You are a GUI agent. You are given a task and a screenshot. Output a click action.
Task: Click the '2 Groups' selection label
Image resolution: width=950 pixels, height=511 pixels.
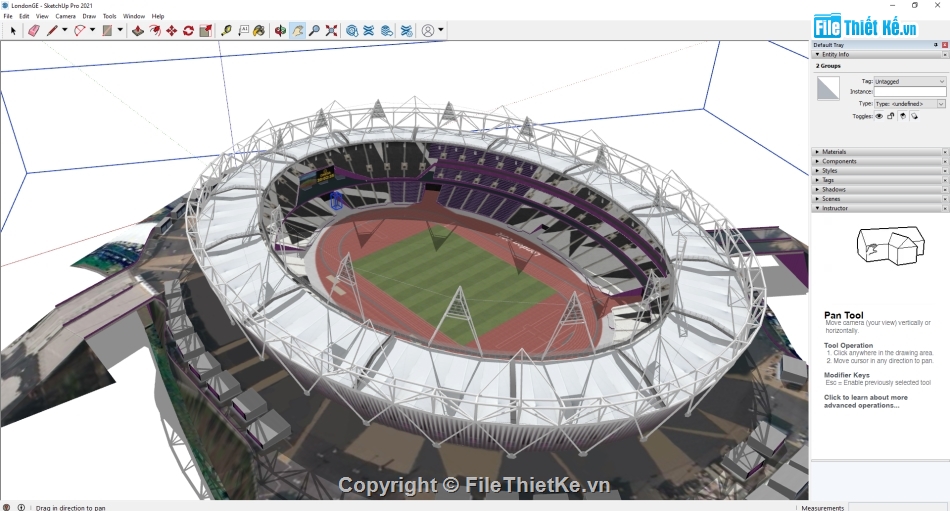(828, 66)
